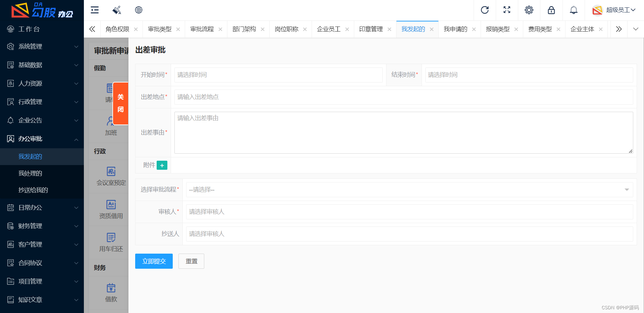Submit form with 立即提交 button

tap(154, 261)
